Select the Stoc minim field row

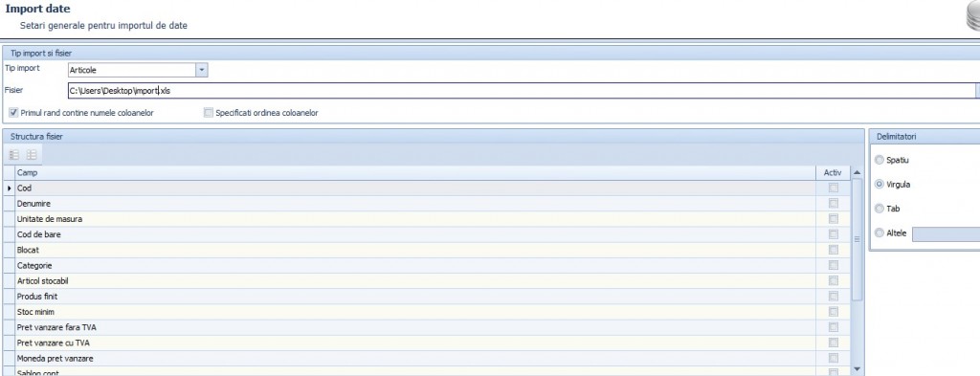pos(415,312)
